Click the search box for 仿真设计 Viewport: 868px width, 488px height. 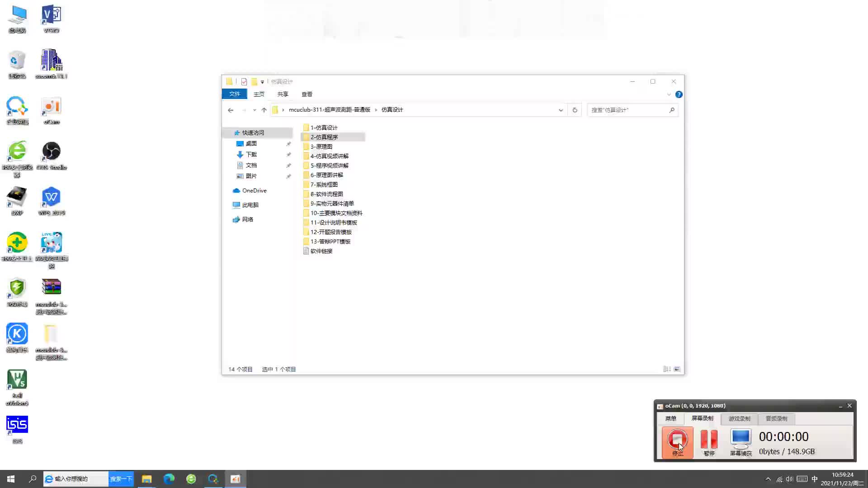point(632,110)
